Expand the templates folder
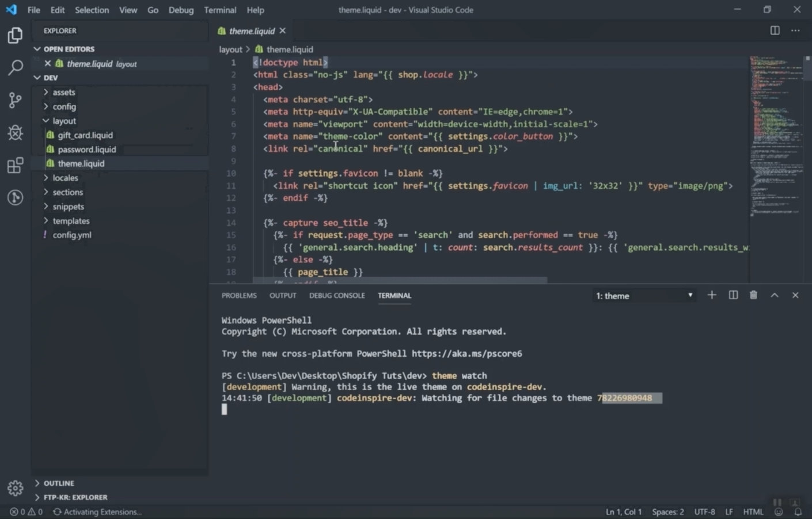The image size is (812, 519). pos(46,221)
